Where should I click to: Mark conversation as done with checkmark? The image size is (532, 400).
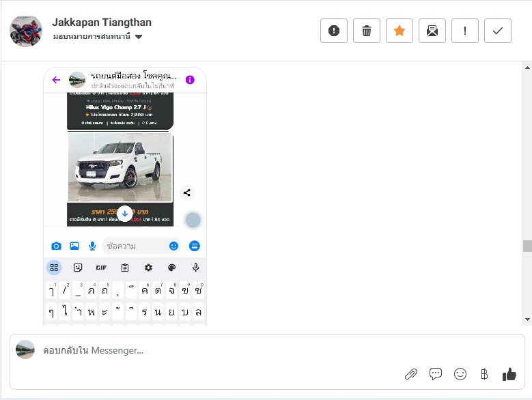(x=498, y=31)
